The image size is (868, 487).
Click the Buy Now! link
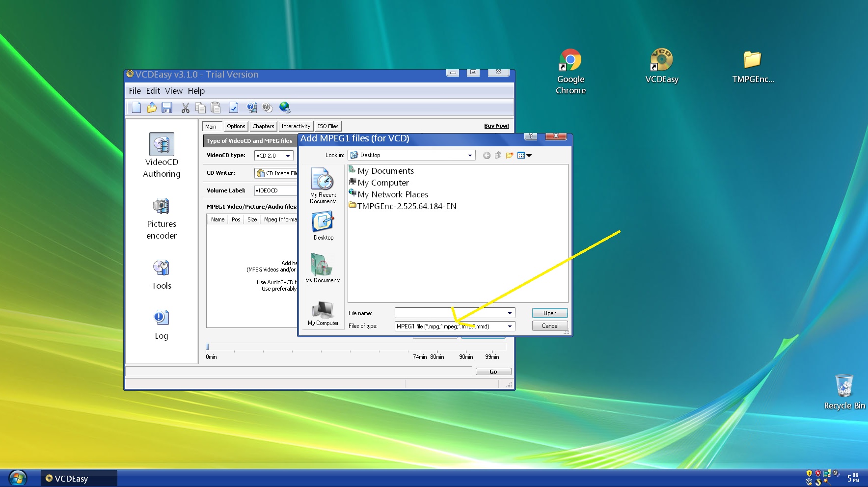tap(496, 126)
